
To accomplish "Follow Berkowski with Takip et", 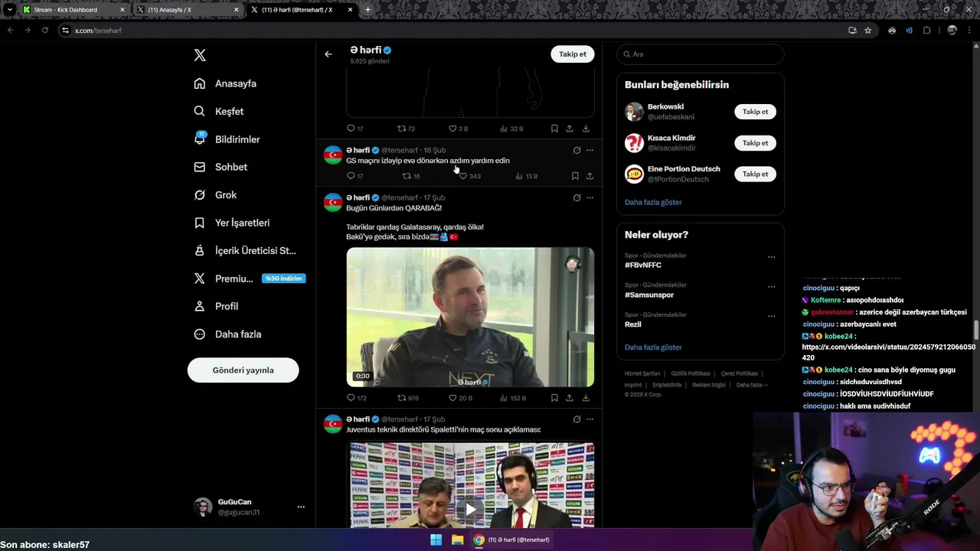I will (755, 112).
